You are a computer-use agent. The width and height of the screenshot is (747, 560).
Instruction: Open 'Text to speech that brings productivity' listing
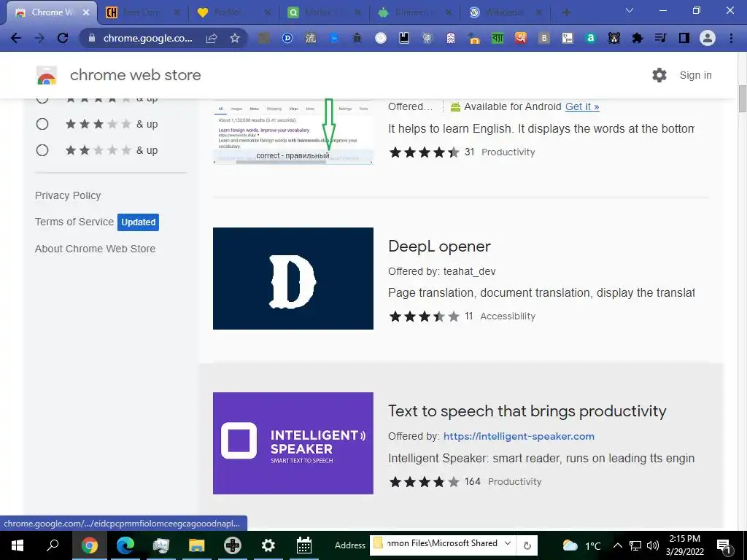527,411
